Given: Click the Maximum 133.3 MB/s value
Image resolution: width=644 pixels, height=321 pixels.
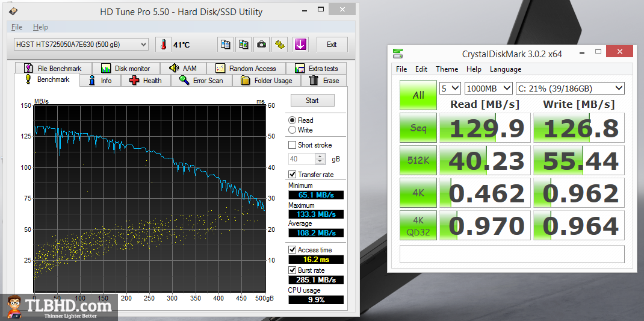Looking at the screenshot, I should [316, 214].
